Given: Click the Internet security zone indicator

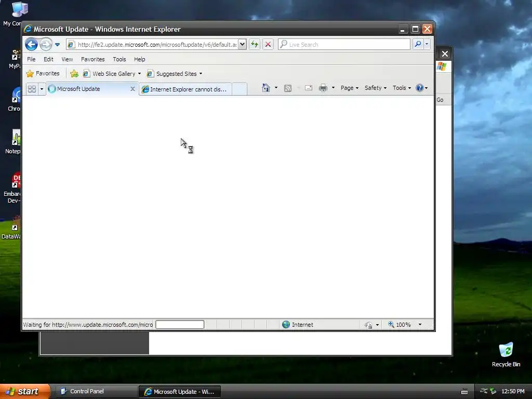Looking at the screenshot, I should click(x=298, y=325).
